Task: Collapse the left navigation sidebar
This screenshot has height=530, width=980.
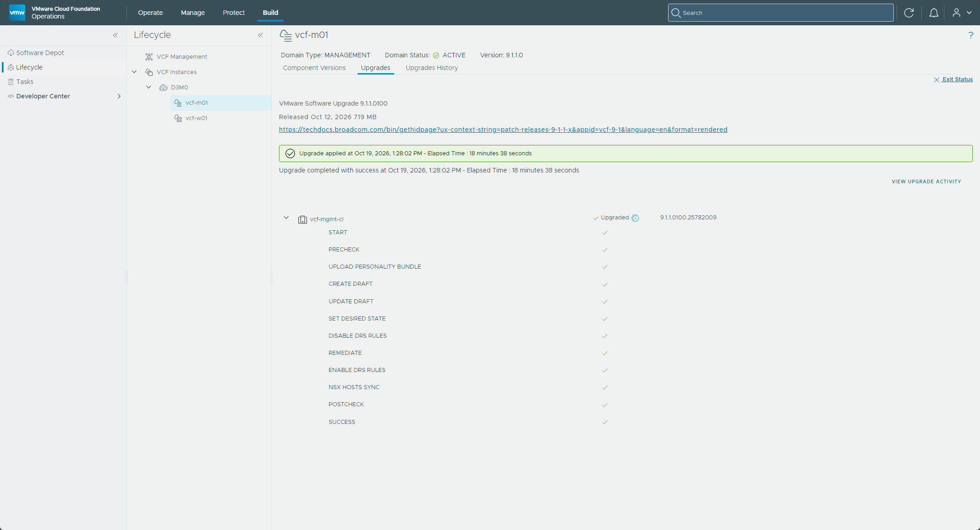Action: click(x=116, y=35)
